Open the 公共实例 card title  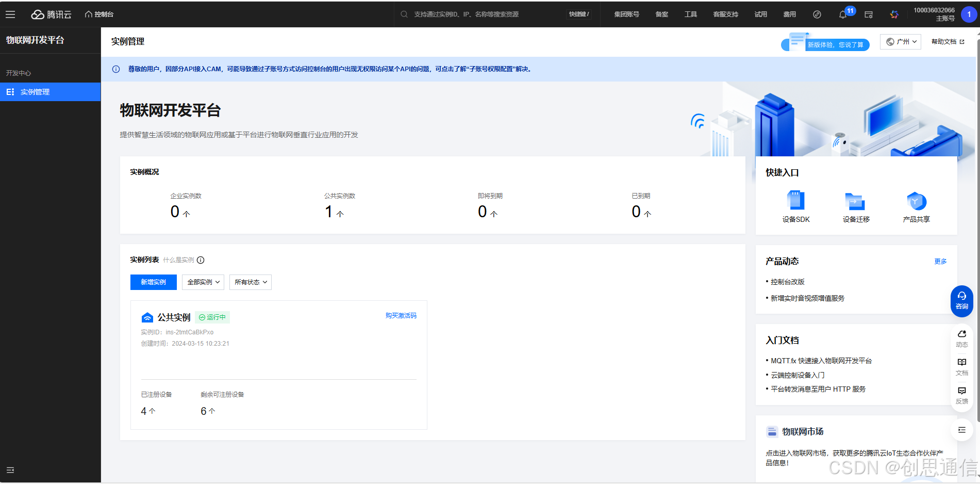click(174, 317)
